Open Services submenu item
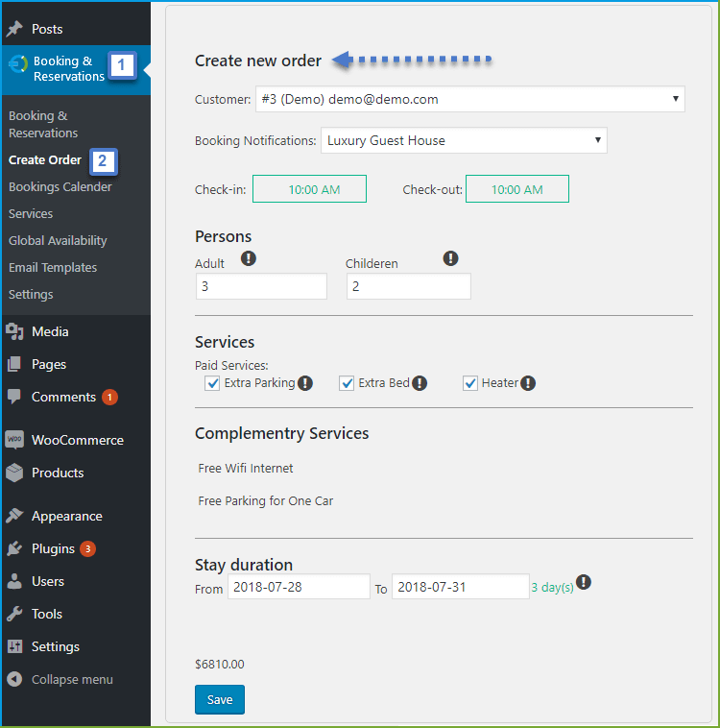This screenshot has width=720, height=728. pos(31,213)
